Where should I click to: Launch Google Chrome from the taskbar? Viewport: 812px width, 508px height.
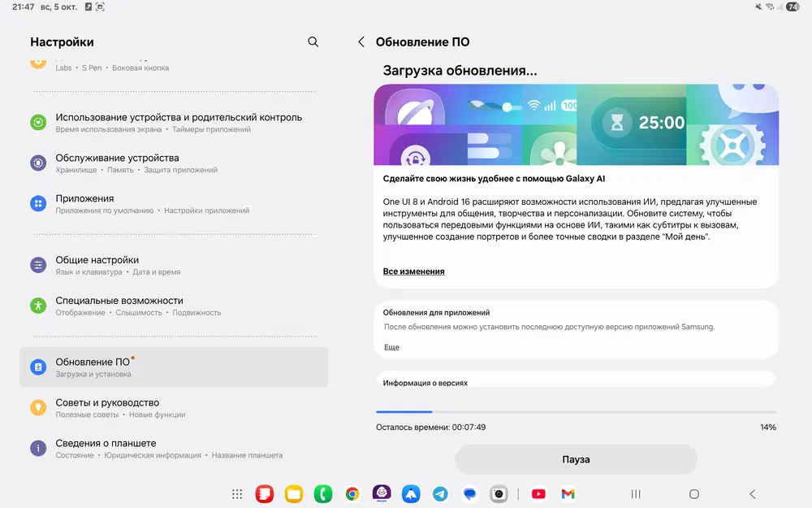point(352,494)
